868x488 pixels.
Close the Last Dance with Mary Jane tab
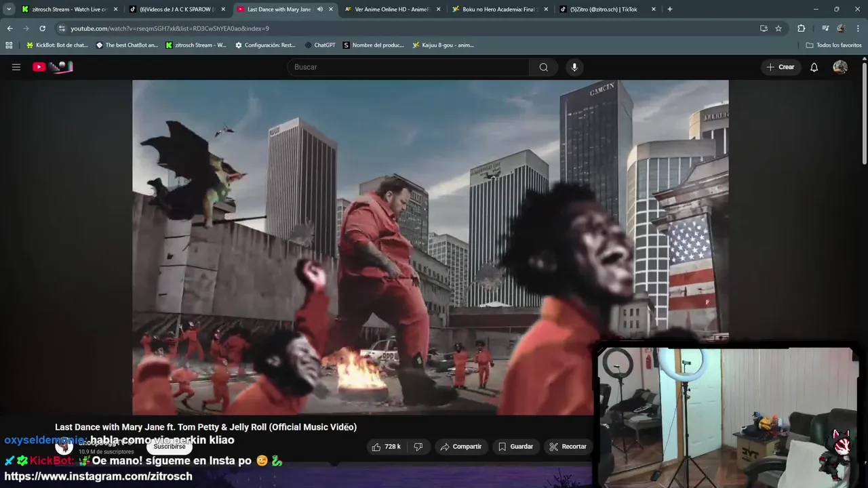[x=331, y=9]
